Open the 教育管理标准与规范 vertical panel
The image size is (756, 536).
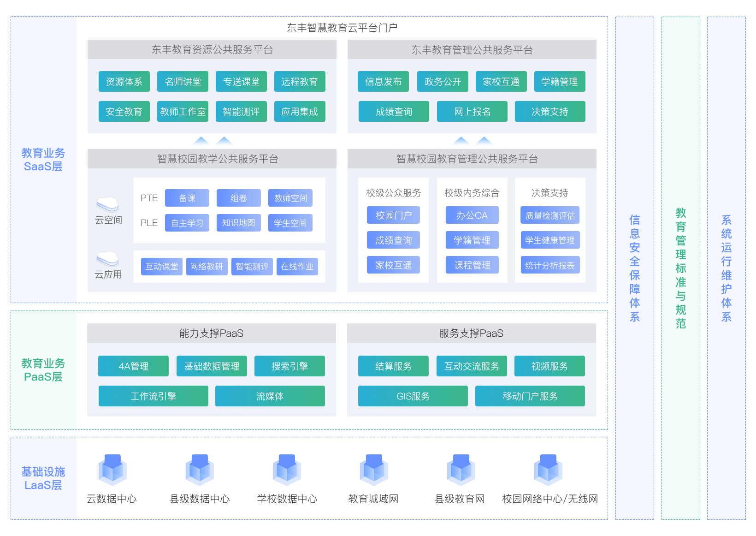(681, 268)
